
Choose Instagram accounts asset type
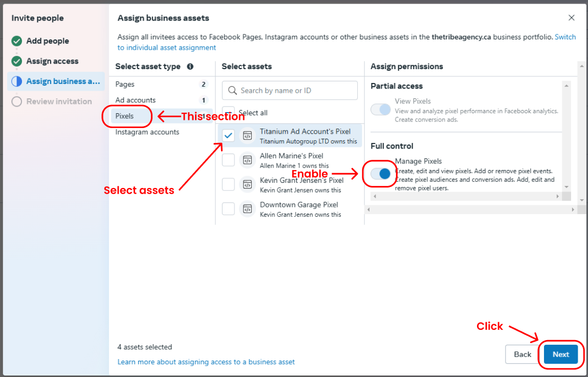147,132
